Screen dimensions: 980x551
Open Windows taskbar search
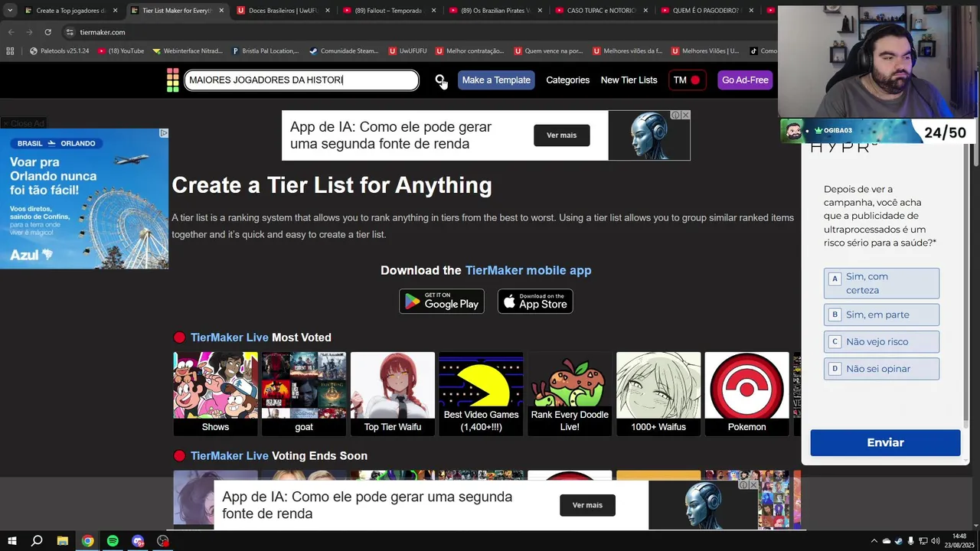[x=36, y=541]
